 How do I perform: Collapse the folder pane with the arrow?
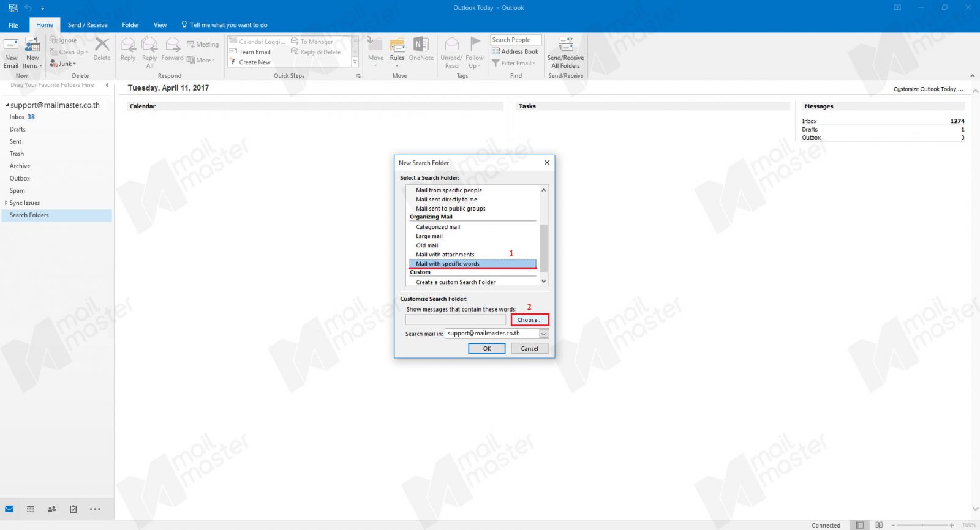click(107, 85)
